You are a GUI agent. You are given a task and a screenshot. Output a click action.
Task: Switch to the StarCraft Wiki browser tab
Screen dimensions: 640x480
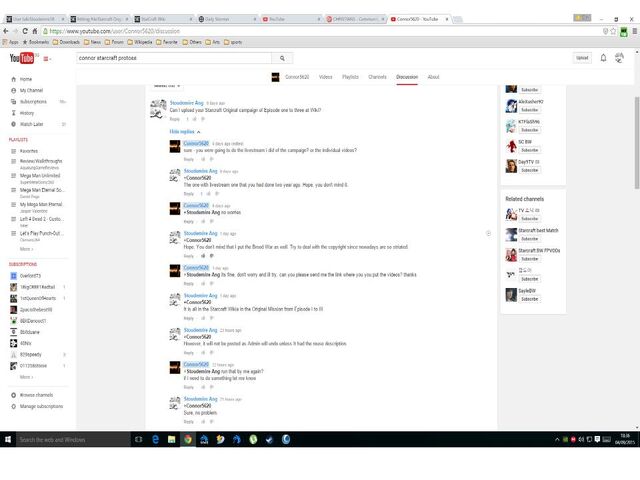pos(164,19)
